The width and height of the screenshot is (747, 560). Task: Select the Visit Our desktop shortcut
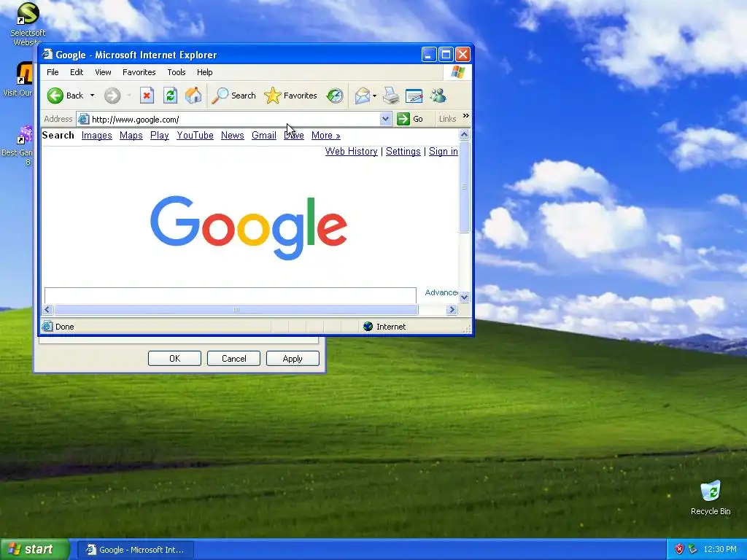tap(20, 79)
